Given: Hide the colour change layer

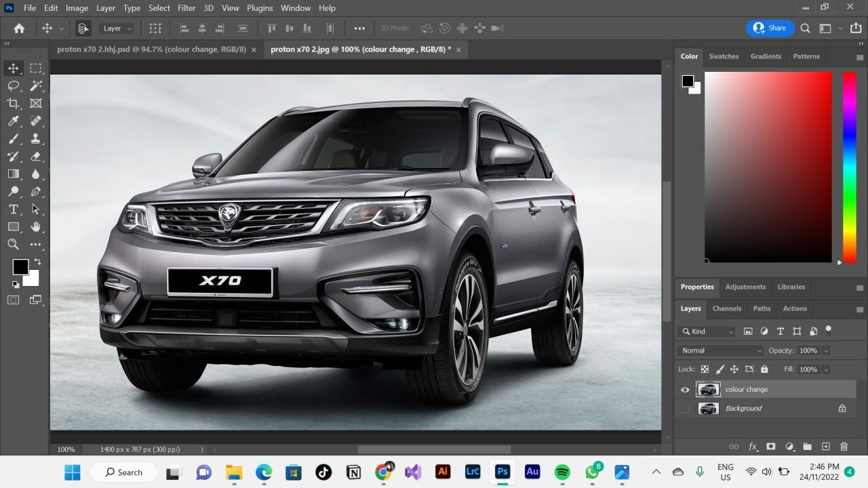Looking at the screenshot, I should (x=685, y=390).
